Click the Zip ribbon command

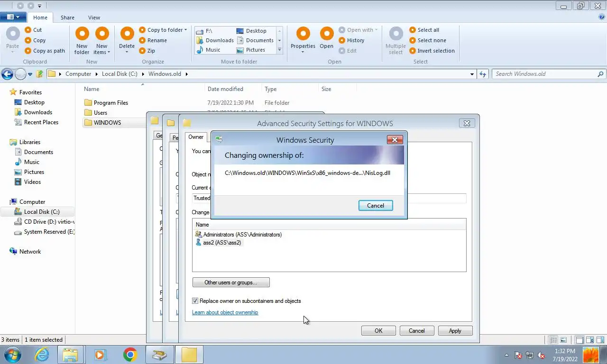(x=147, y=51)
